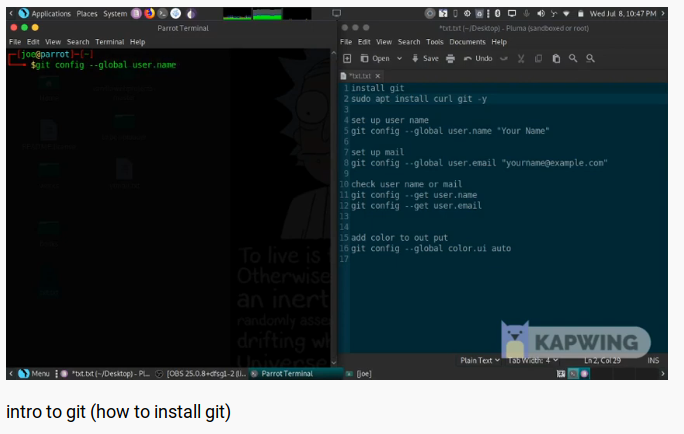Open the Applications menu in top panel
Image resolution: width=684 pixels, height=434 pixels.
point(45,14)
